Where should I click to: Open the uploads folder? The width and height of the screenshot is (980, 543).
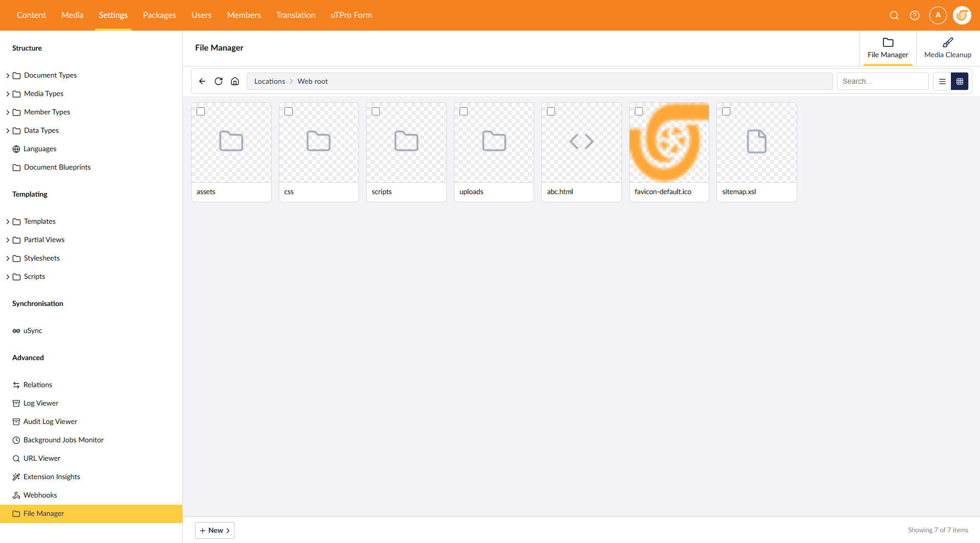click(494, 152)
